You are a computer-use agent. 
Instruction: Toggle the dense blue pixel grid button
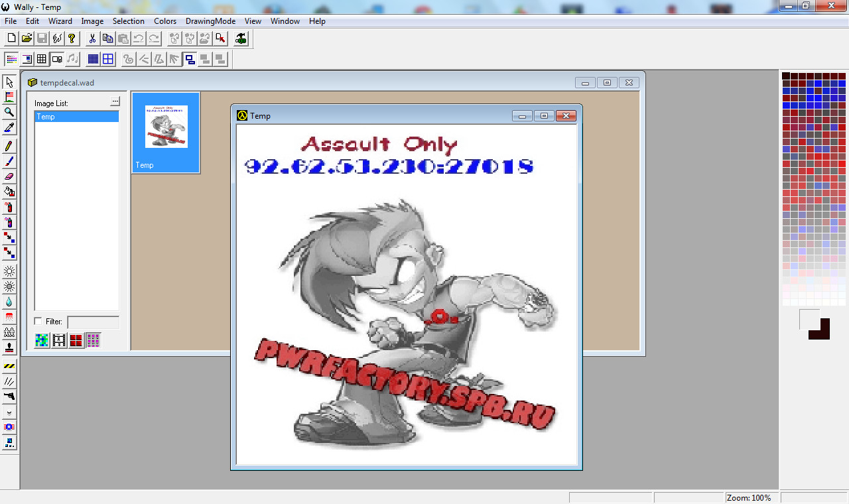pos(93,59)
